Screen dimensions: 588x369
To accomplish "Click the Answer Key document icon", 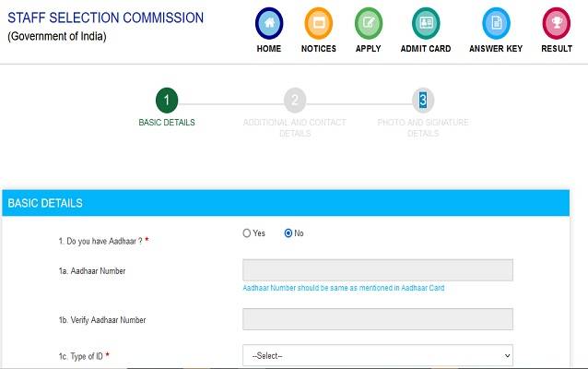I will click(x=496, y=22).
